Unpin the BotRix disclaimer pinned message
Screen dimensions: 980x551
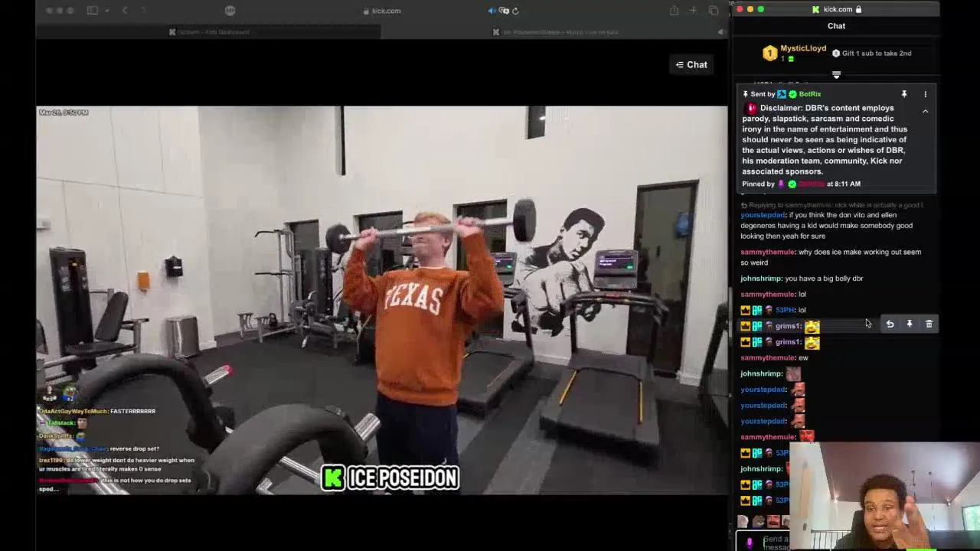pyautogui.click(x=904, y=94)
